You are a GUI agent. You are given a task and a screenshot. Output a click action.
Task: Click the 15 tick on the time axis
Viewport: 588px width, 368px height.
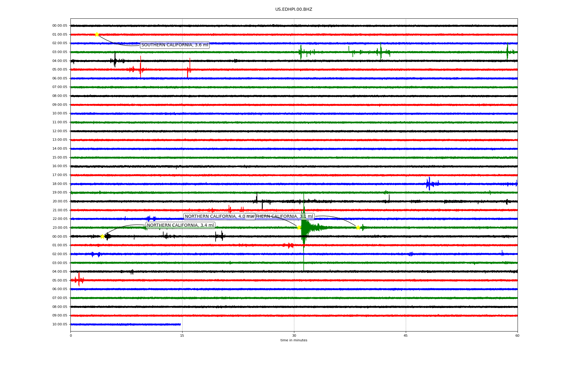[x=182, y=335]
